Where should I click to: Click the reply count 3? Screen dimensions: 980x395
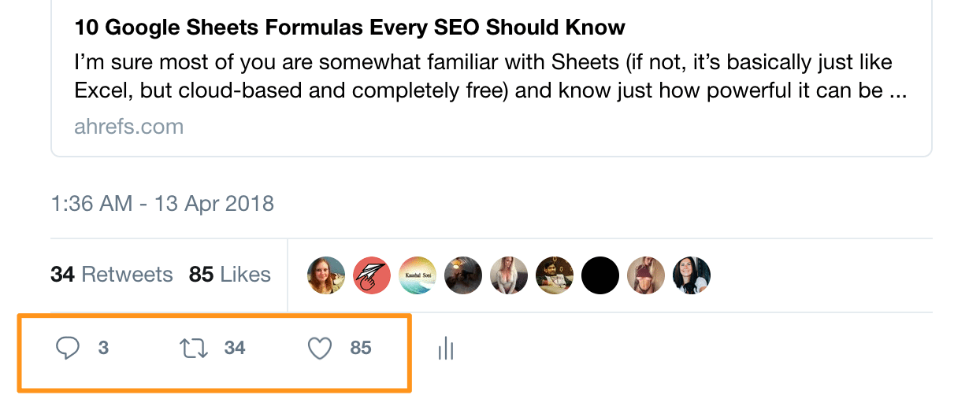point(103,348)
